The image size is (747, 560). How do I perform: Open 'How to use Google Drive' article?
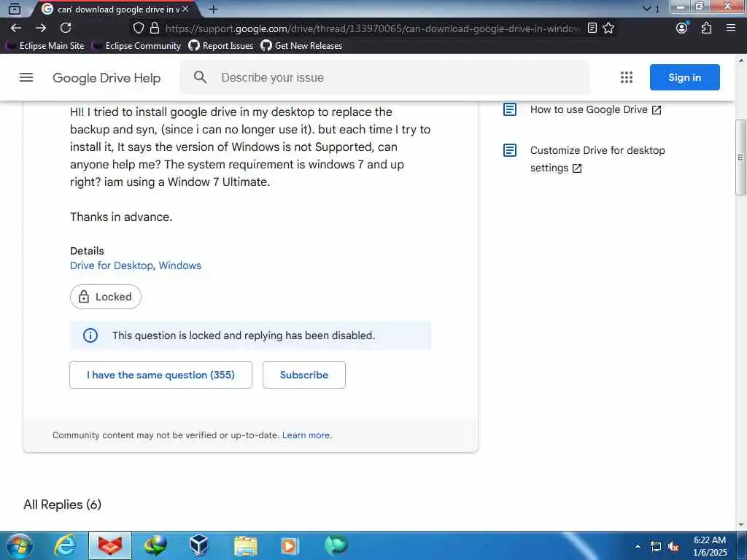click(x=595, y=109)
